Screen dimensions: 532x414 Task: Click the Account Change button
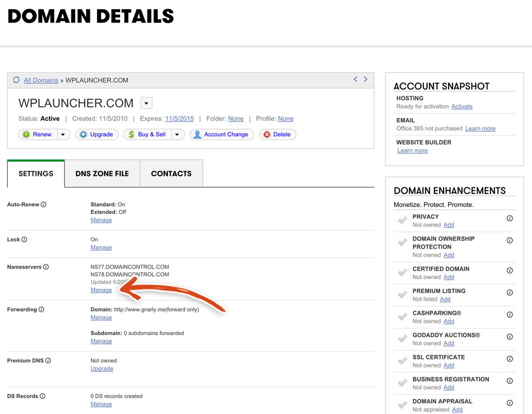tap(221, 135)
